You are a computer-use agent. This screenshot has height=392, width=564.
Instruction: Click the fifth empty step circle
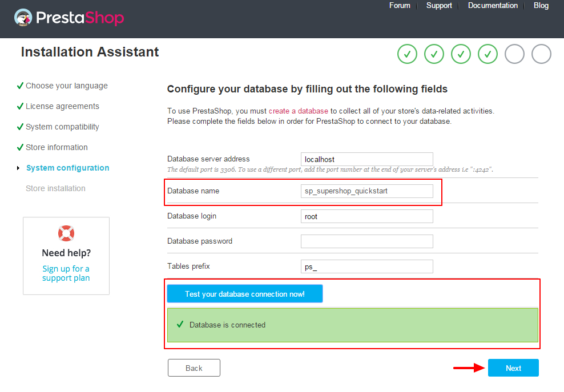pyautogui.click(x=514, y=54)
